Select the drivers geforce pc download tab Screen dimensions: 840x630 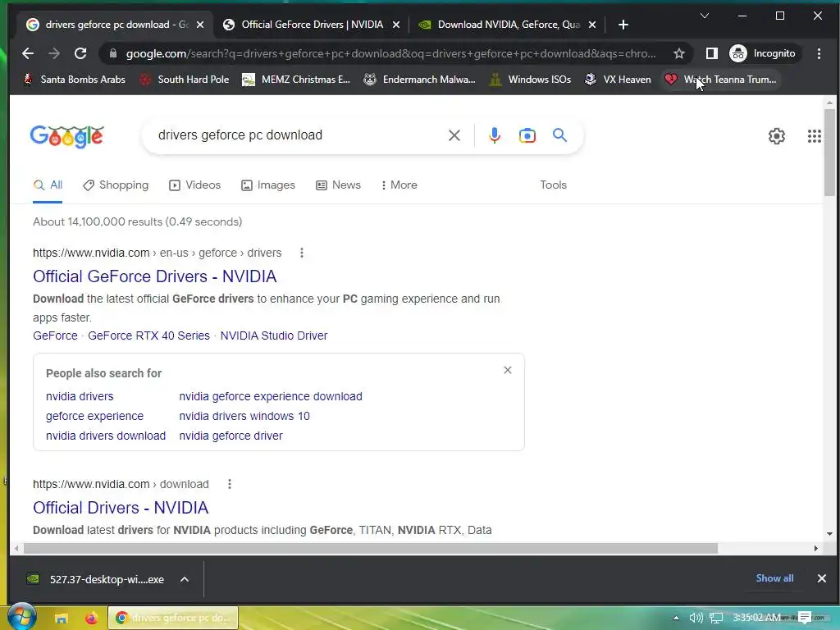(116, 25)
